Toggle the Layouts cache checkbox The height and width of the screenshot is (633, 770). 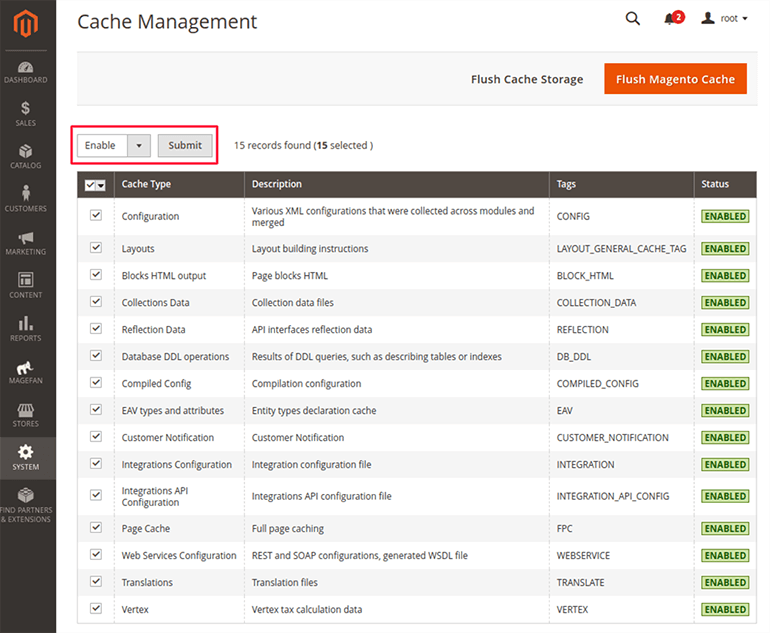click(x=96, y=248)
